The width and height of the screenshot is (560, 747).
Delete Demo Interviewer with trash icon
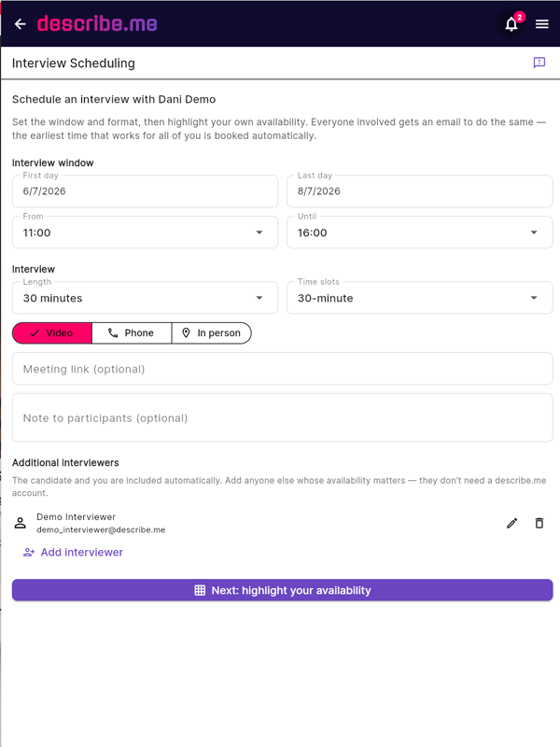tap(539, 523)
